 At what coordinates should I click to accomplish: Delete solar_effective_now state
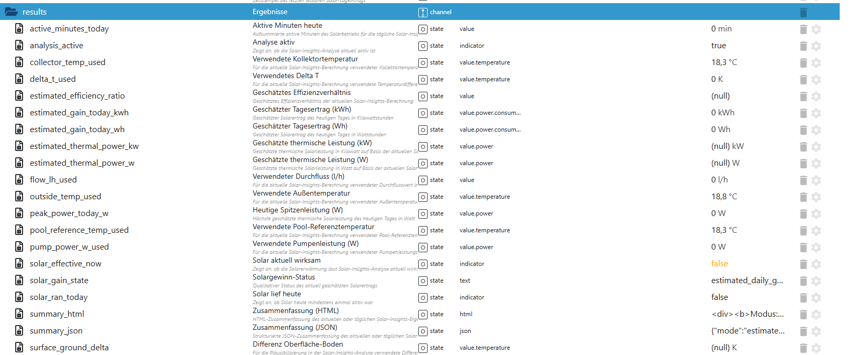(803, 264)
